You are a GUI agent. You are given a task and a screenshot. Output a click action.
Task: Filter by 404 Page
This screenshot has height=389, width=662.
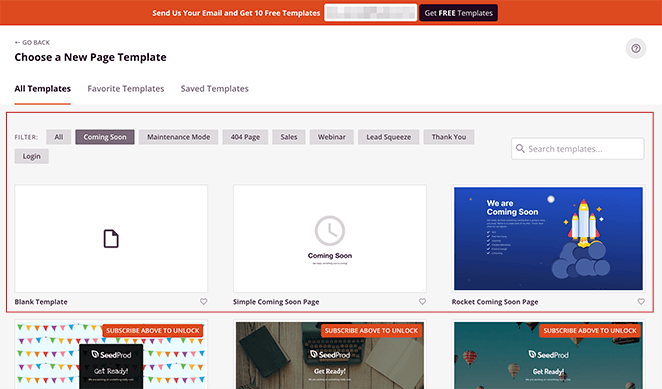click(x=245, y=137)
